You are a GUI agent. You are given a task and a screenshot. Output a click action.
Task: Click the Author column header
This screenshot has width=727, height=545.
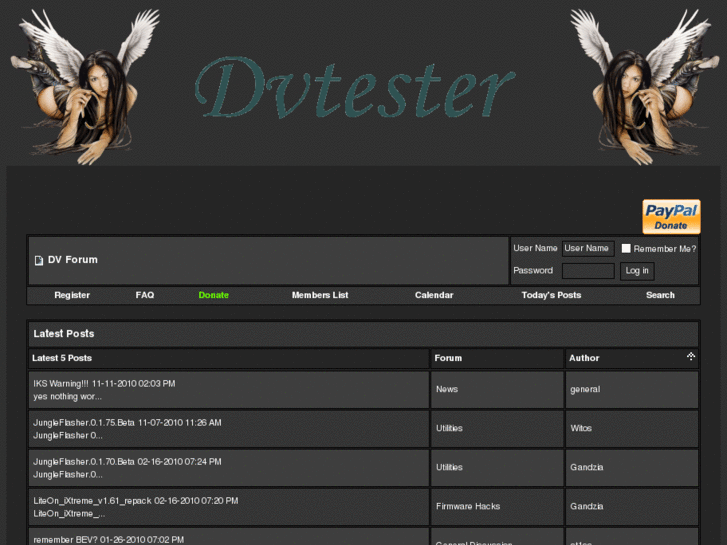point(631,358)
